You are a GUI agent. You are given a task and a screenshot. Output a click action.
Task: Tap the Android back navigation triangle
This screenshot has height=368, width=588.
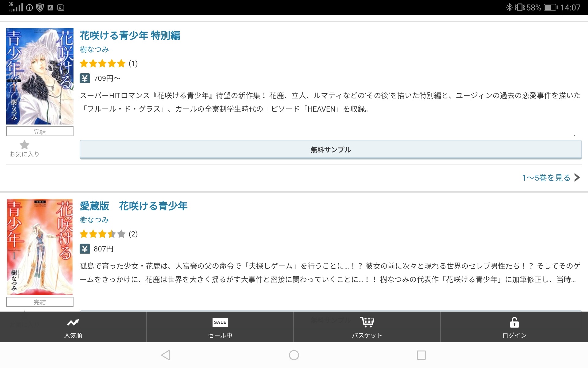coord(166,355)
